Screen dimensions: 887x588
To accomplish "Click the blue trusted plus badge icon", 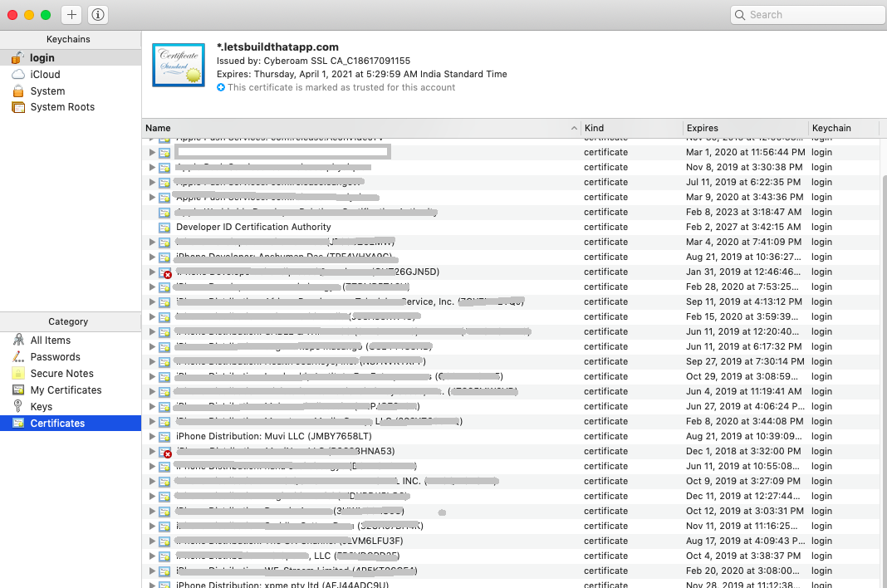I will pos(221,87).
